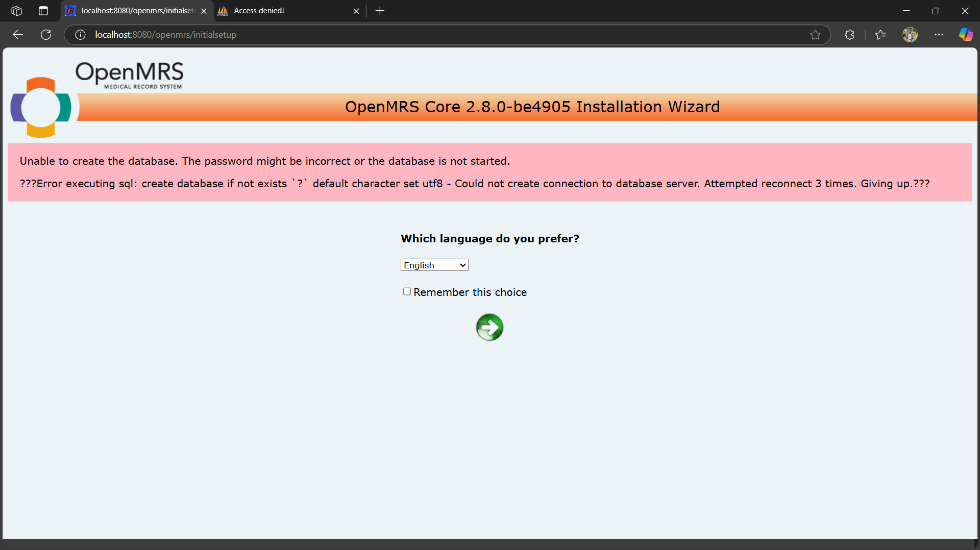Close the Access denied! tab

356,11
